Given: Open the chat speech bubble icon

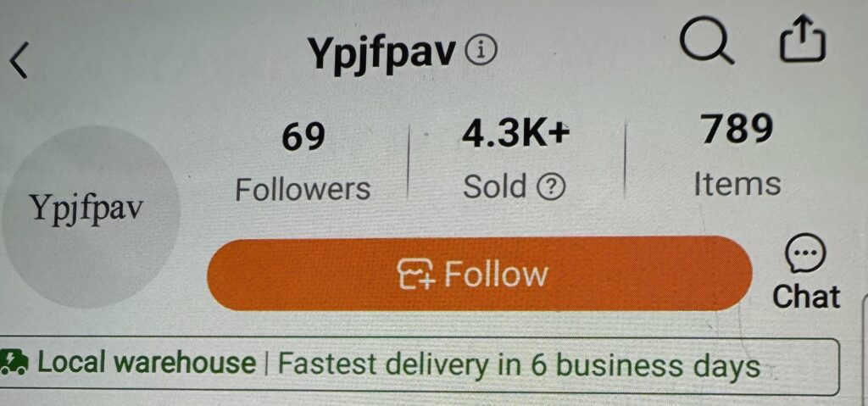Looking at the screenshot, I should coord(805,253).
